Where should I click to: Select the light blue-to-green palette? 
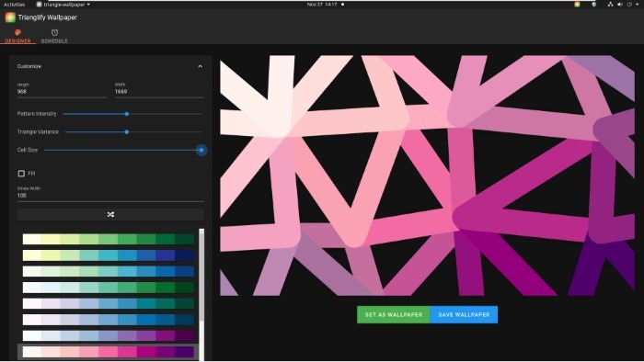[109, 288]
